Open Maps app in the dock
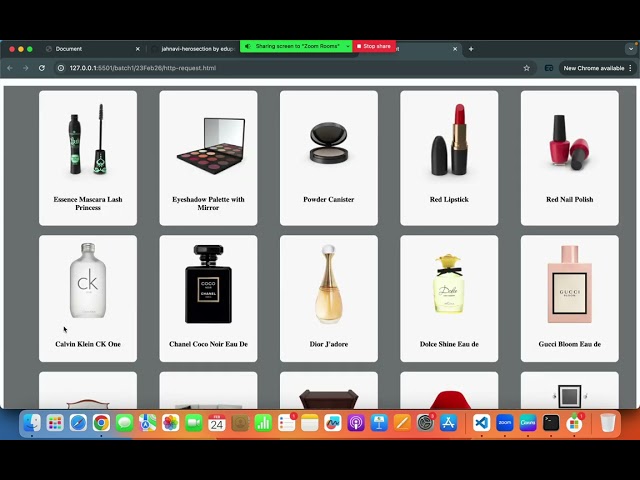The image size is (640, 480). pos(147,423)
